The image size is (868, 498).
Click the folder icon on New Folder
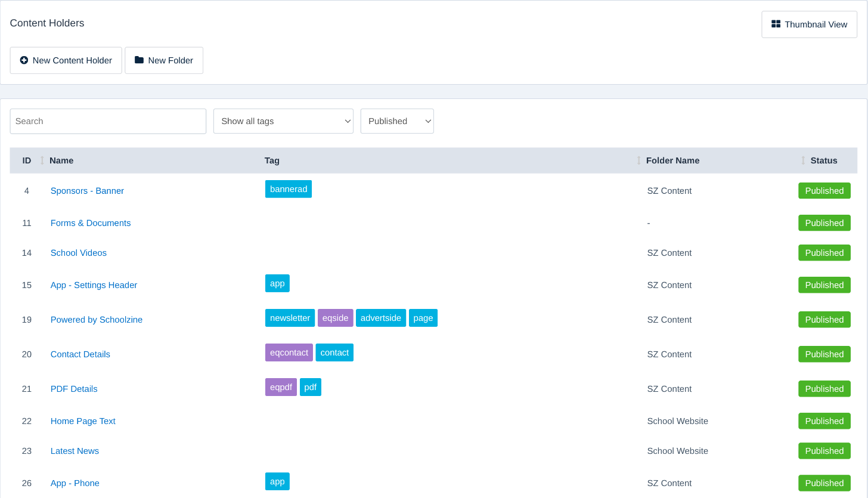click(139, 60)
